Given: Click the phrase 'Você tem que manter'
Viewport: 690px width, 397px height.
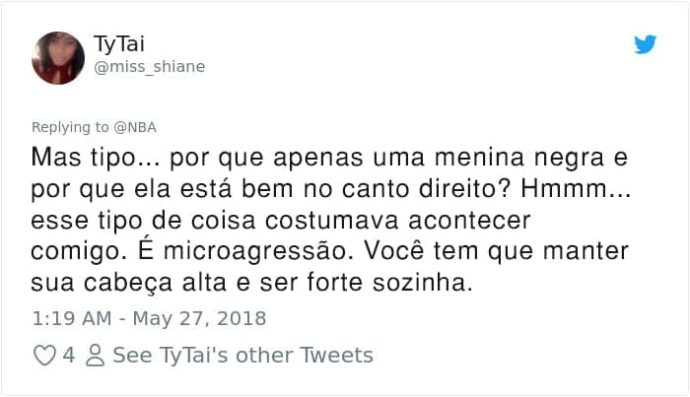Looking at the screenshot, I should tap(496, 251).
